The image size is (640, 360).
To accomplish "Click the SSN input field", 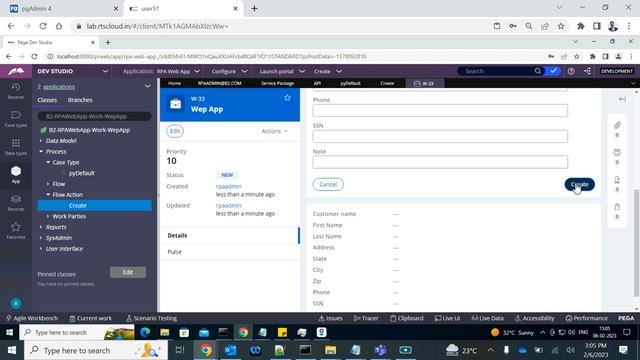I will click(440, 136).
